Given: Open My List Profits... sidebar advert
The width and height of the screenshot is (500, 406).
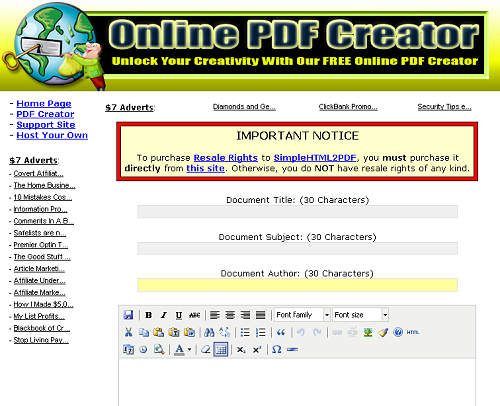Looking at the screenshot, I should 39,316.
